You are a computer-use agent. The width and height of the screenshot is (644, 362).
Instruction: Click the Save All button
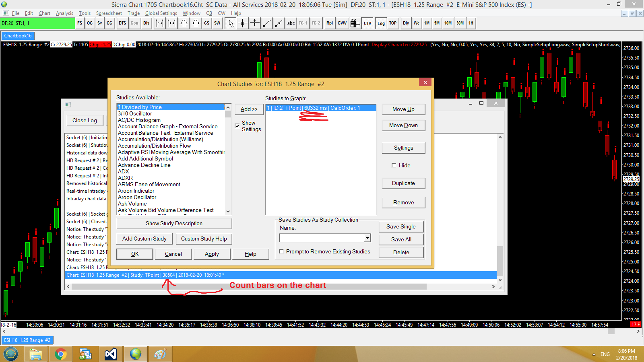pyautogui.click(x=401, y=239)
